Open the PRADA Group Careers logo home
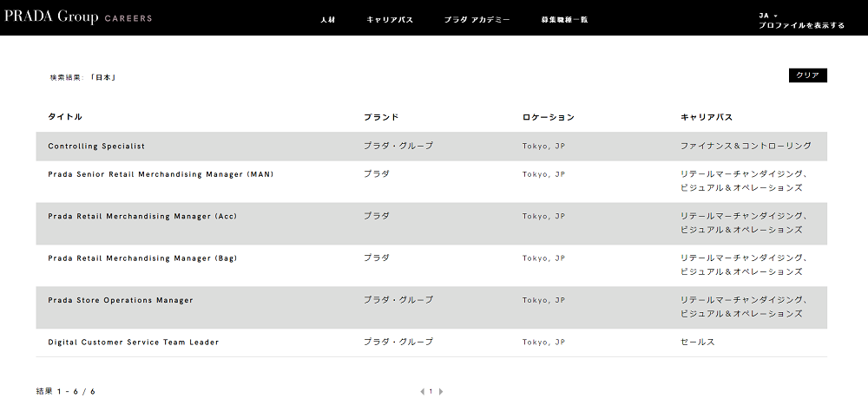This screenshot has width=868, height=411. (78, 17)
